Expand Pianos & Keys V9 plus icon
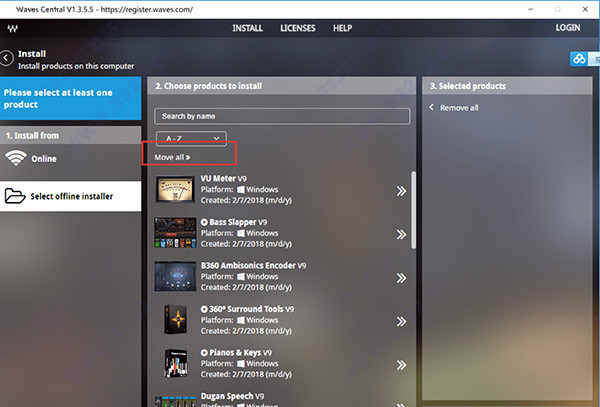 (x=204, y=353)
